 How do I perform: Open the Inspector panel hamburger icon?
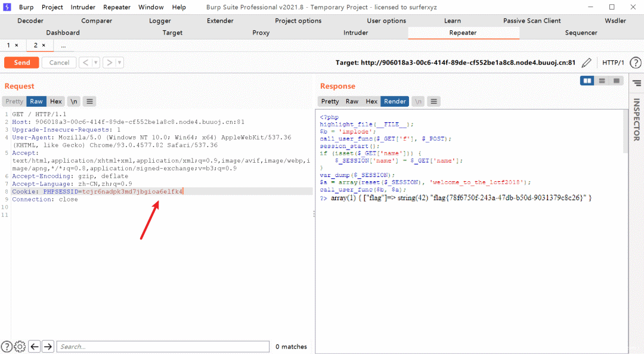click(x=637, y=83)
